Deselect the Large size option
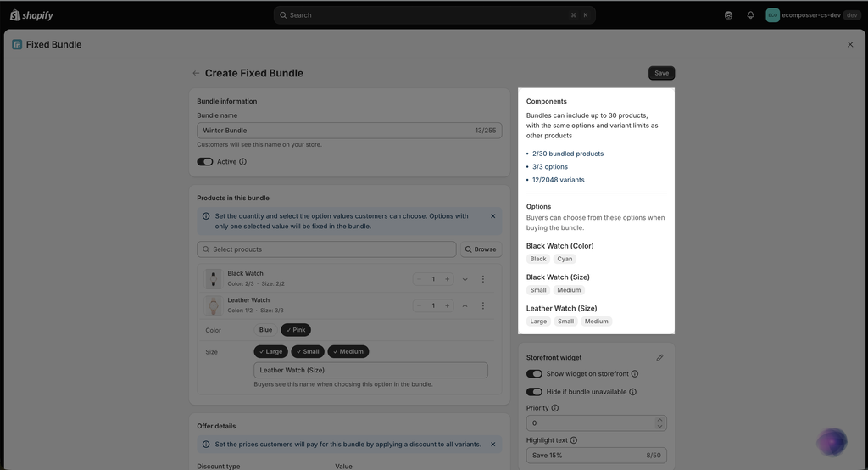This screenshot has height=470, width=868. click(x=270, y=351)
